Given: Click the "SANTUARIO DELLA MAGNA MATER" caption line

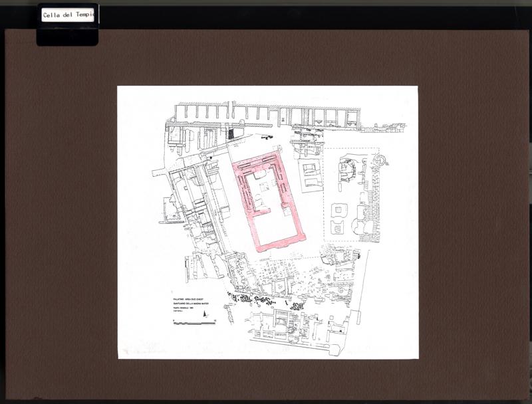Looking at the screenshot, I should point(191,304).
